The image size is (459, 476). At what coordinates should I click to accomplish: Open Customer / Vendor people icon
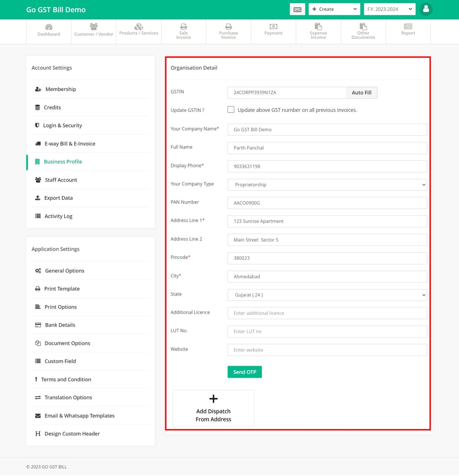pos(94,27)
